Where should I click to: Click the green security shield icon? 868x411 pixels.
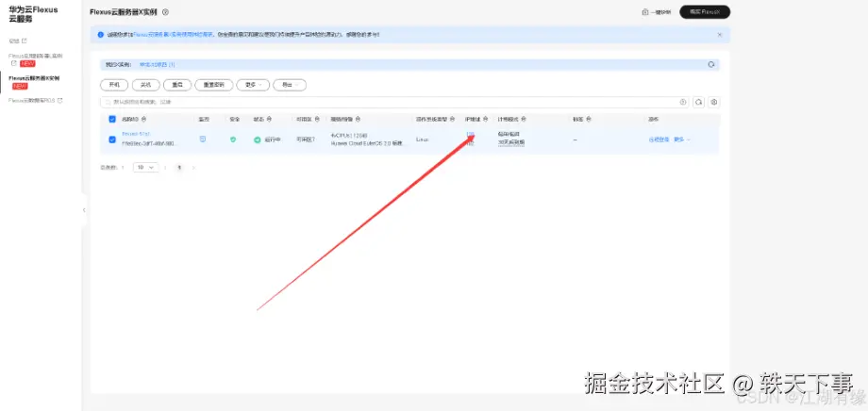point(233,140)
